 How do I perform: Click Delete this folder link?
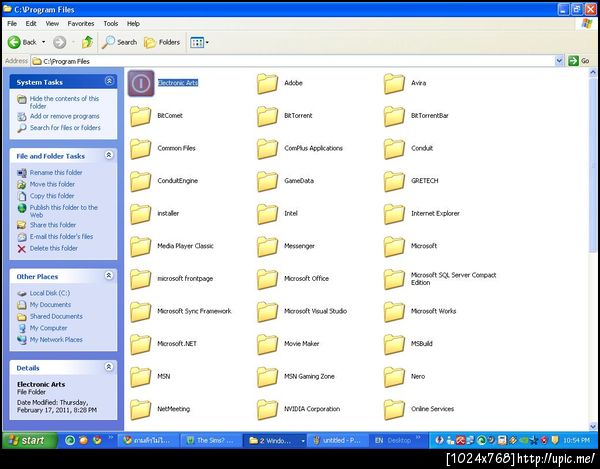(x=54, y=248)
